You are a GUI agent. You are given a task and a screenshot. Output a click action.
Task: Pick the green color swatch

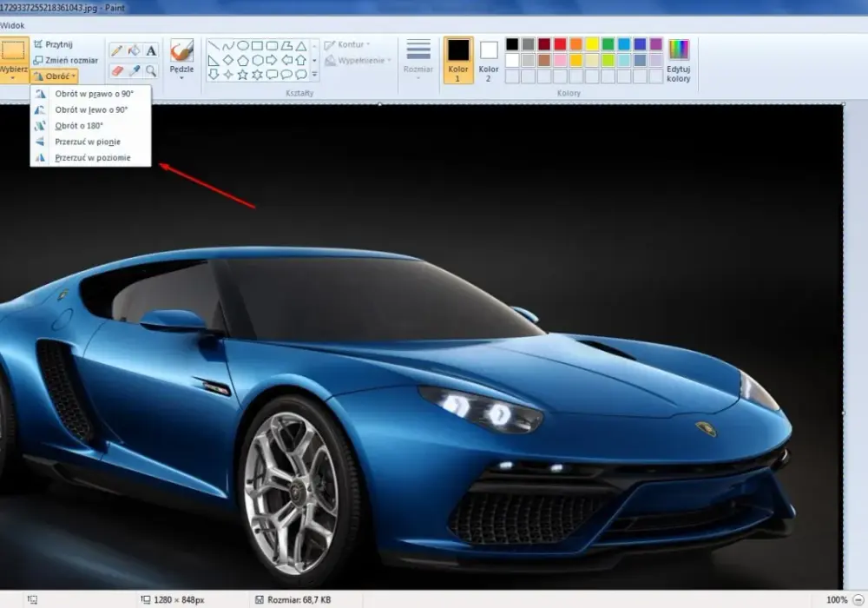coord(608,44)
